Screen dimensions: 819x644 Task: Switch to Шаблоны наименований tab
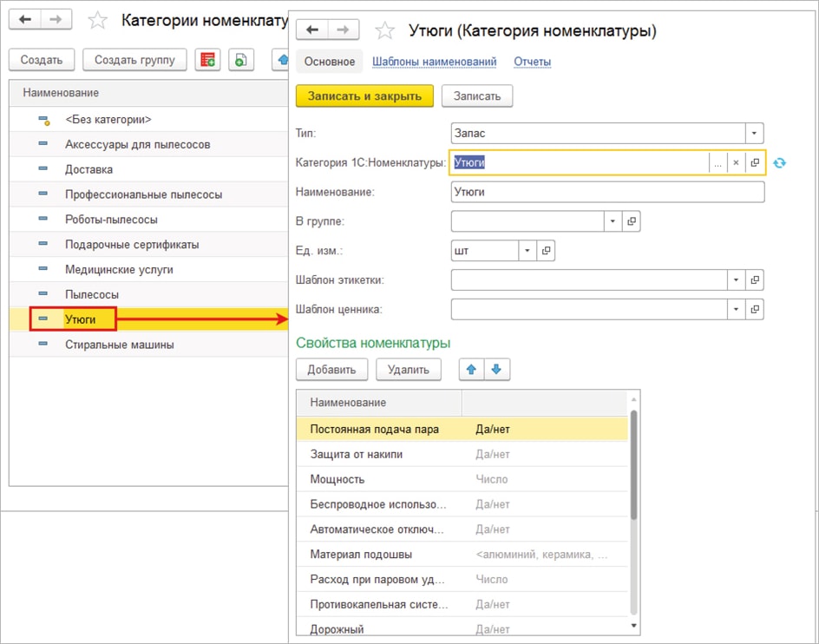434,62
